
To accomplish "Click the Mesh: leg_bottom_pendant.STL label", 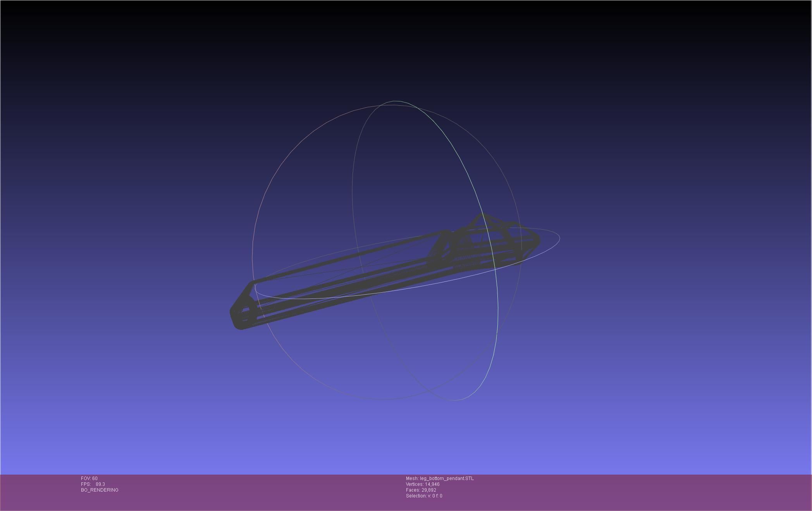I will pos(439,478).
